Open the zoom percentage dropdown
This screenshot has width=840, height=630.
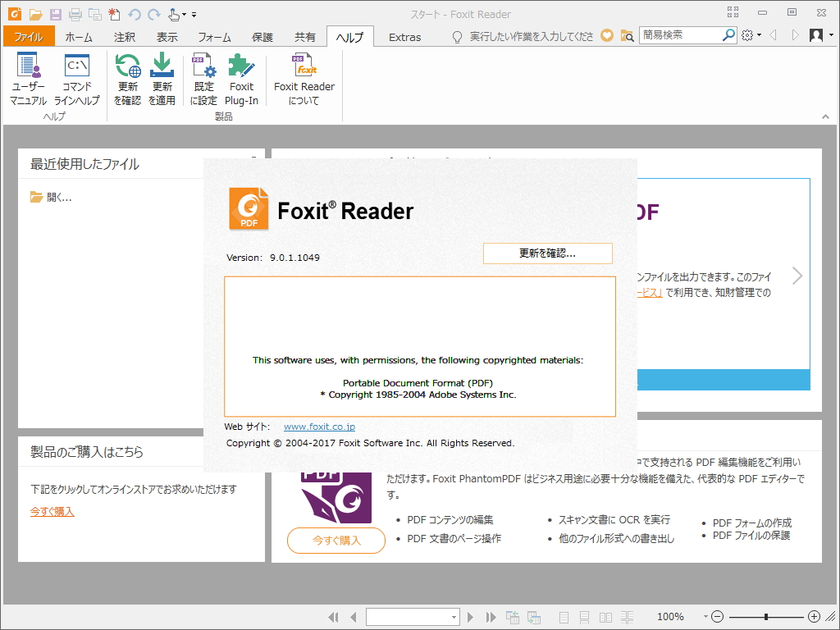click(704, 617)
